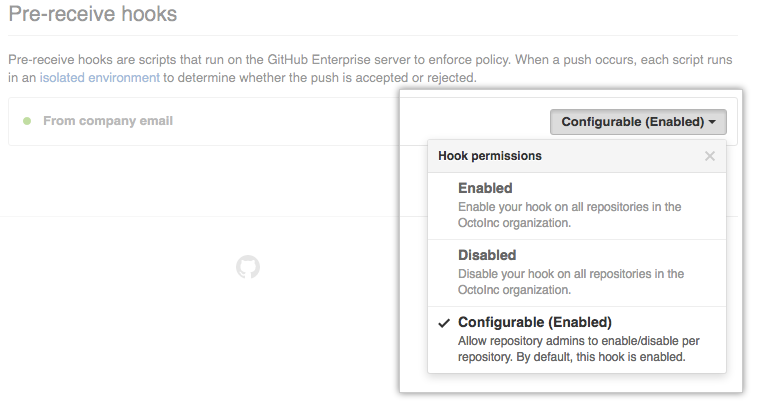The width and height of the screenshot is (760, 411).
Task: Click the caret arrow on the dropdown button
Action: point(712,122)
